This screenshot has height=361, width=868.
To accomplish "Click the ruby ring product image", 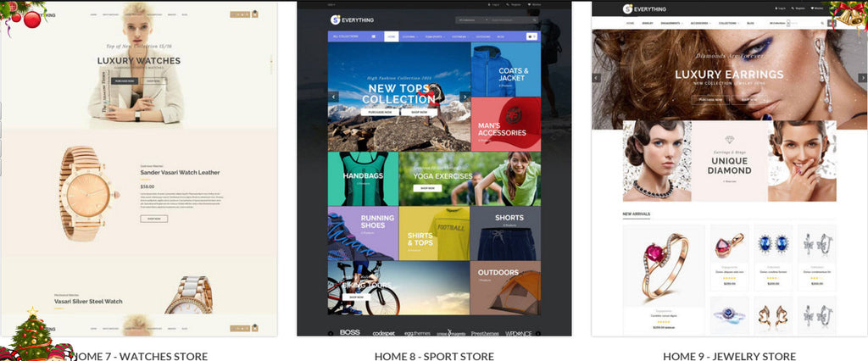I will [x=664, y=264].
